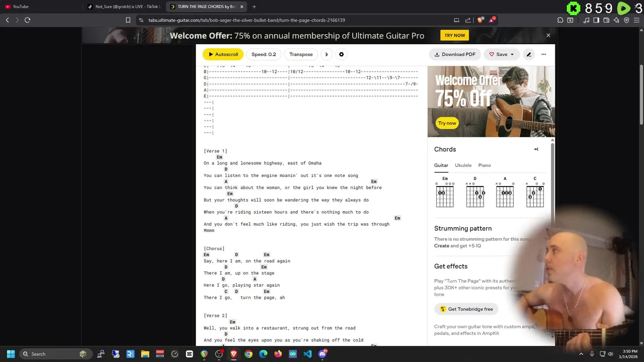This screenshot has height=362, width=644.
Task: Click the Em chord above 'On a long'
Action: pyautogui.click(x=219, y=157)
